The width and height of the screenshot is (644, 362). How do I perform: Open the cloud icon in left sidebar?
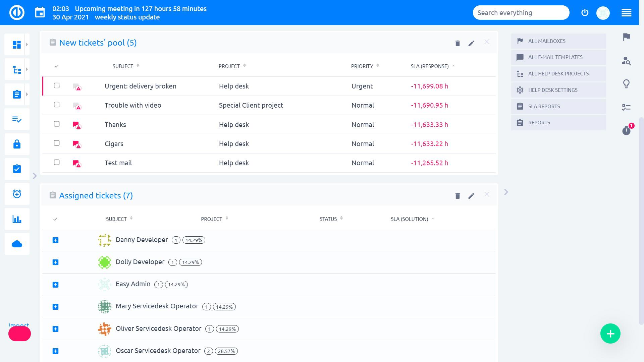pos(17,244)
